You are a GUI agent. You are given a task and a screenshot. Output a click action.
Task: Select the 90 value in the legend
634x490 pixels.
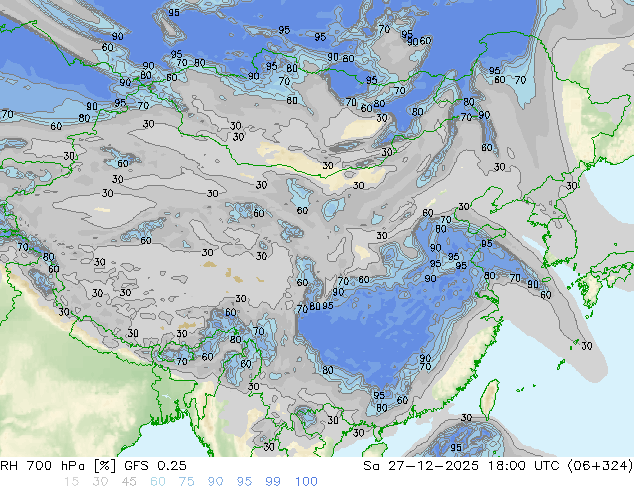coord(215,482)
